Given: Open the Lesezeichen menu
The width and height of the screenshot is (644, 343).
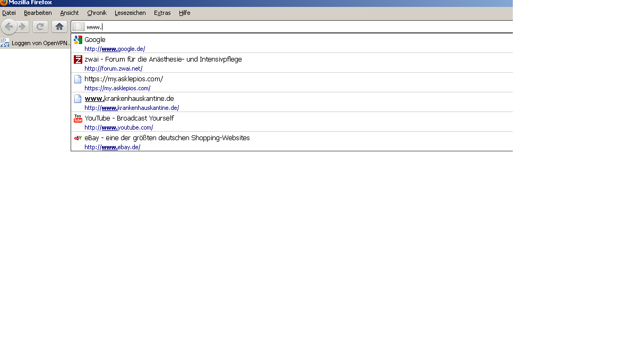Looking at the screenshot, I should [x=130, y=13].
